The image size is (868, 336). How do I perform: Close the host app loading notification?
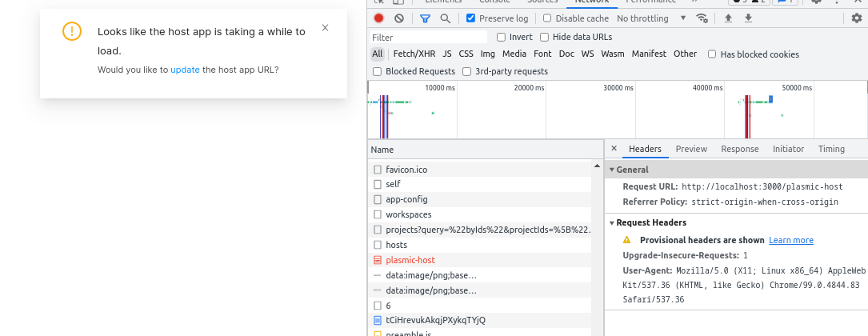pyautogui.click(x=325, y=28)
